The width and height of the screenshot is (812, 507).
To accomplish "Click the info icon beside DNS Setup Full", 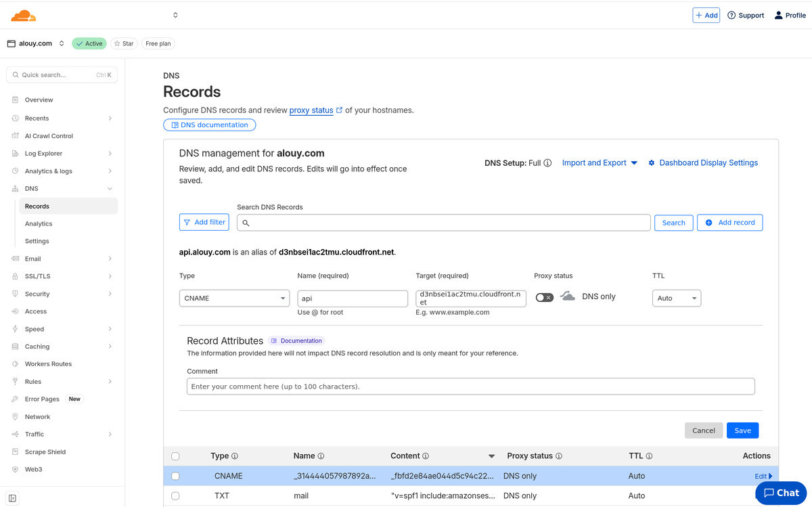I will pyautogui.click(x=547, y=163).
